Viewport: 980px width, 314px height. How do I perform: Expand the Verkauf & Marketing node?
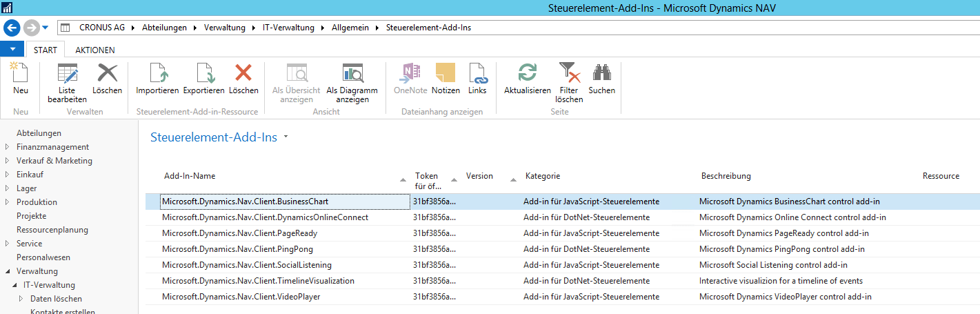click(x=7, y=161)
